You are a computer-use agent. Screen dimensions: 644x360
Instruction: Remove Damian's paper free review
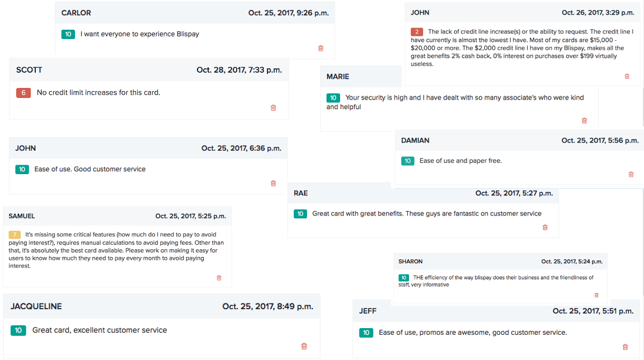tap(631, 174)
